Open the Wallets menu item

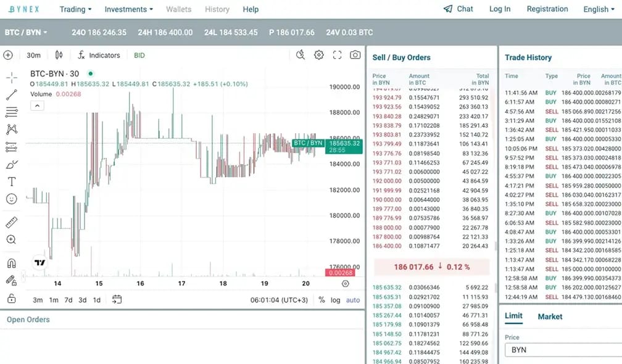click(178, 9)
